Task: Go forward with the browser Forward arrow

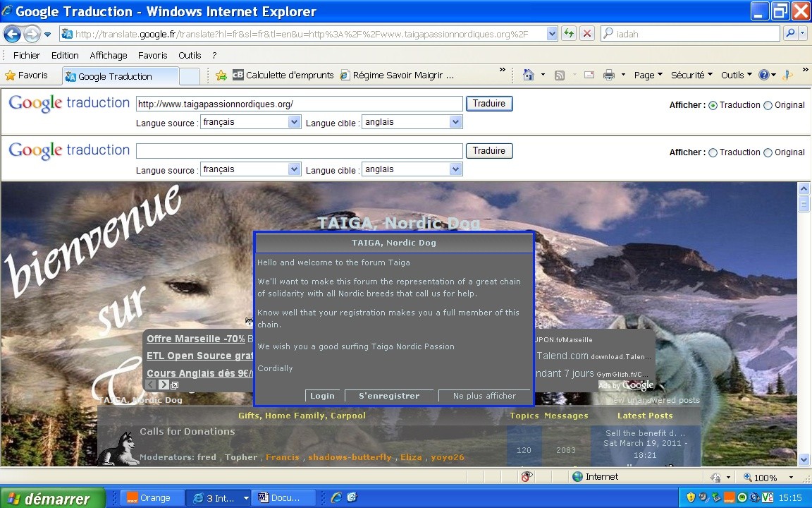Action: (x=32, y=34)
